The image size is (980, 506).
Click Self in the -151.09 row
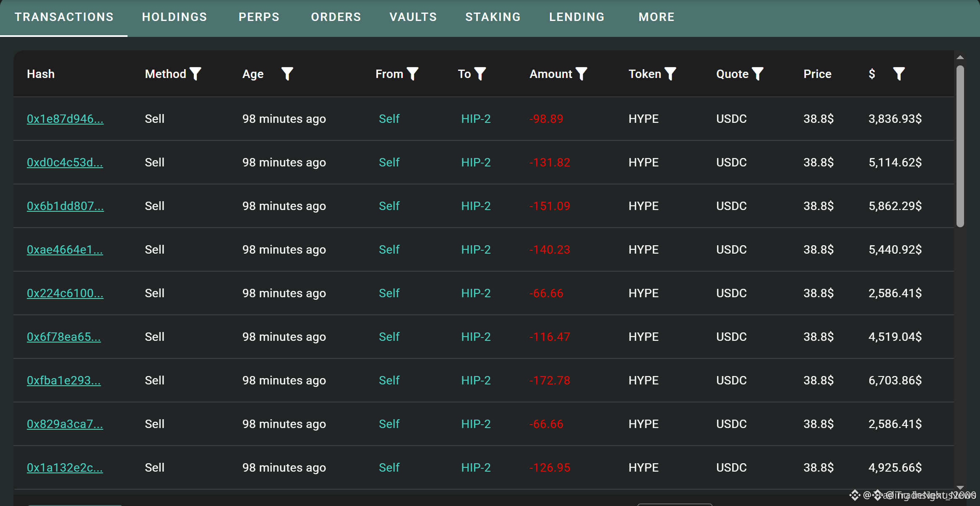point(389,206)
